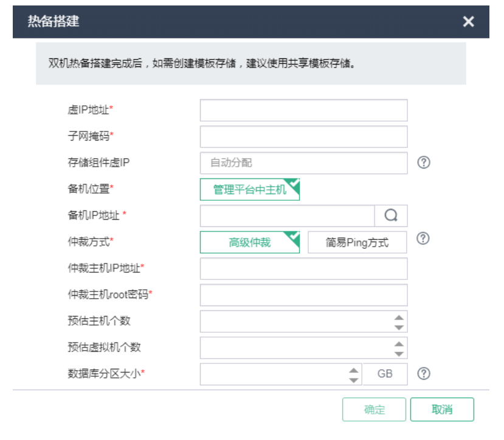Click the 取消 button

tap(442, 409)
